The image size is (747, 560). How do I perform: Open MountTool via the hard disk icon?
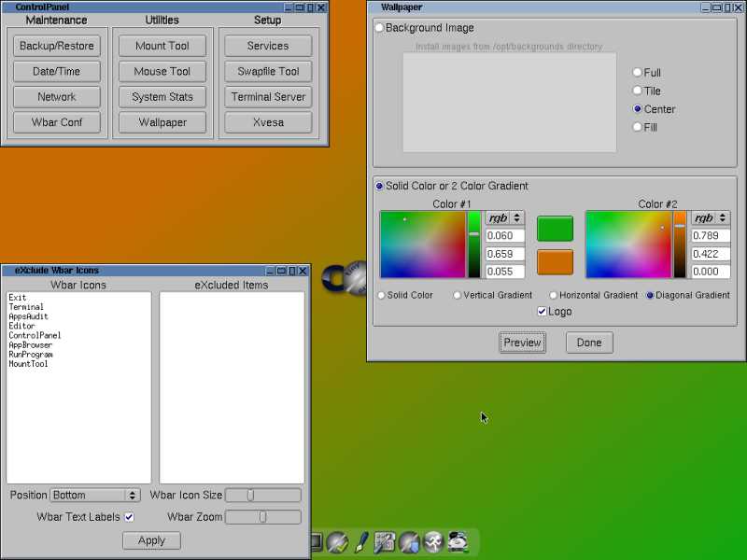457,541
